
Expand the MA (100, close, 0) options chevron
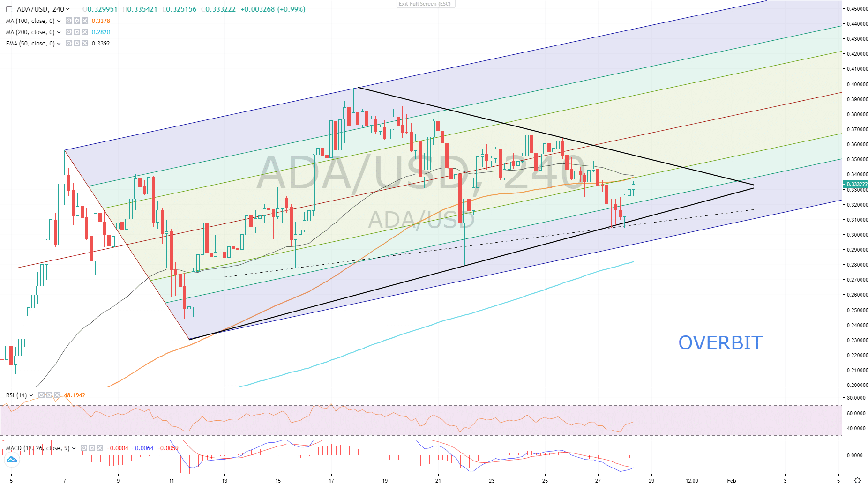[x=59, y=21]
